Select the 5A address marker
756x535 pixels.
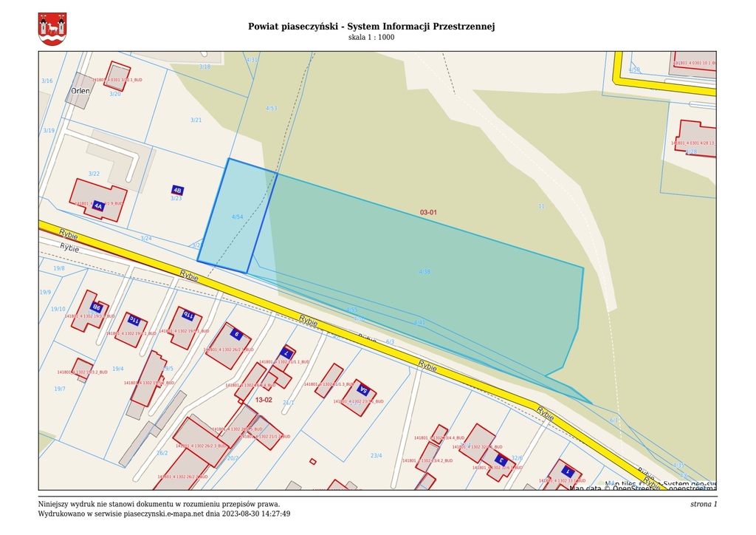point(362,389)
